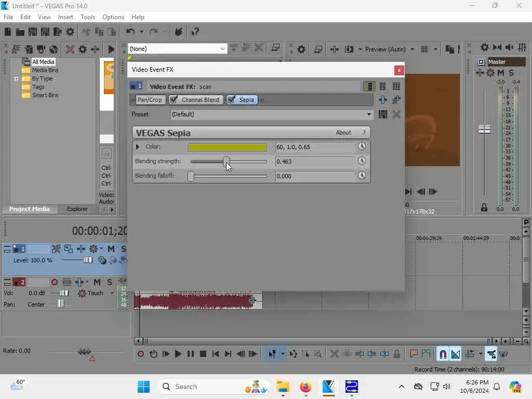Open Windows taskbar Search box
The width and height of the screenshot is (532, 399).
(213, 387)
